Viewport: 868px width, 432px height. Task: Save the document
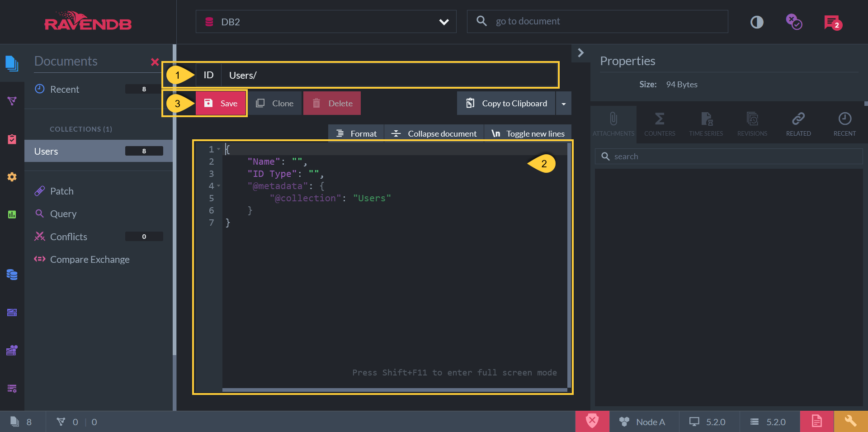tap(221, 104)
